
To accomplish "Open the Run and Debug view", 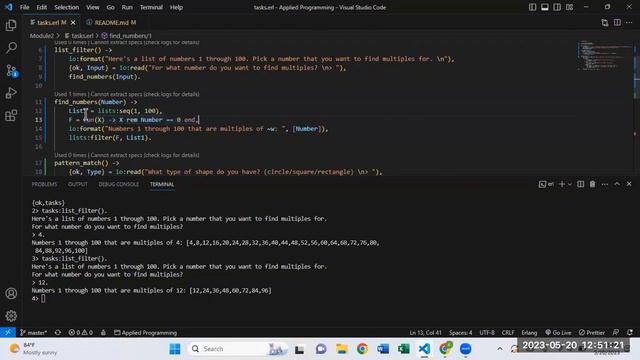I will pyautogui.click(x=11, y=93).
